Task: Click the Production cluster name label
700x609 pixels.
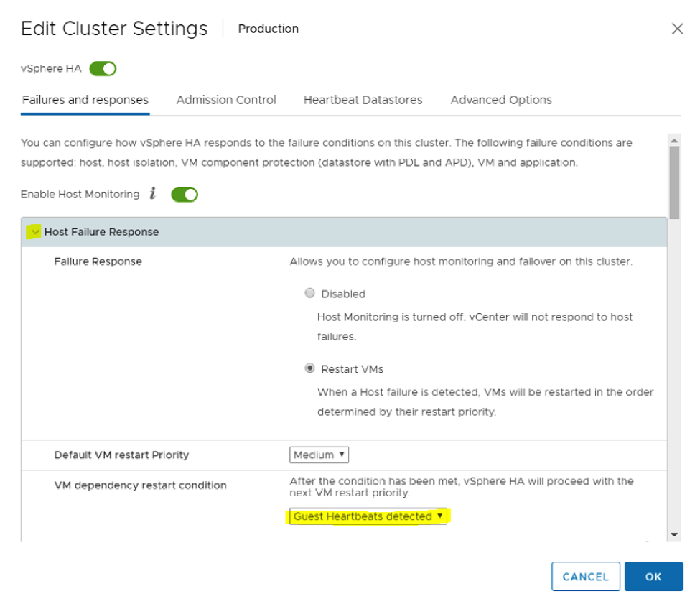Action: coord(268,29)
